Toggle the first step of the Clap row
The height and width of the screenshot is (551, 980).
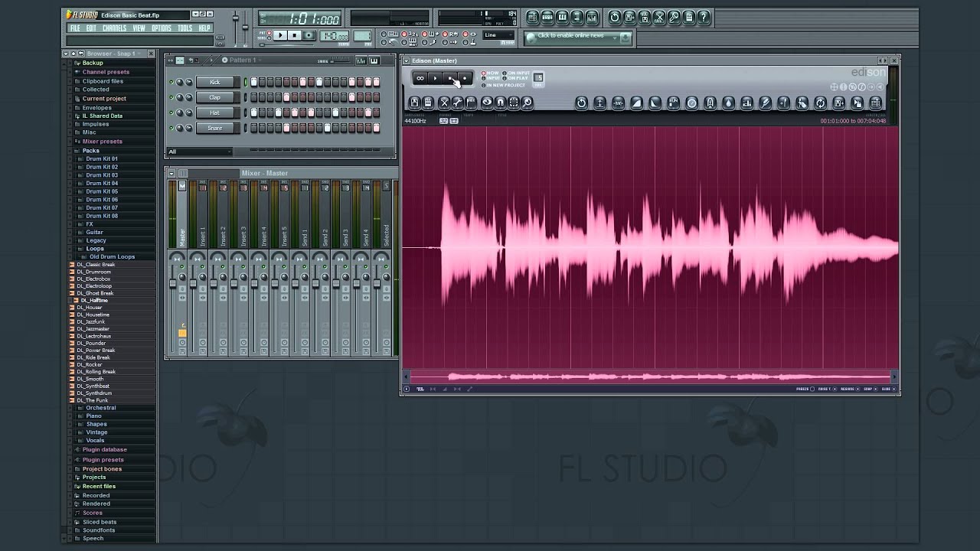[x=253, y=98]
